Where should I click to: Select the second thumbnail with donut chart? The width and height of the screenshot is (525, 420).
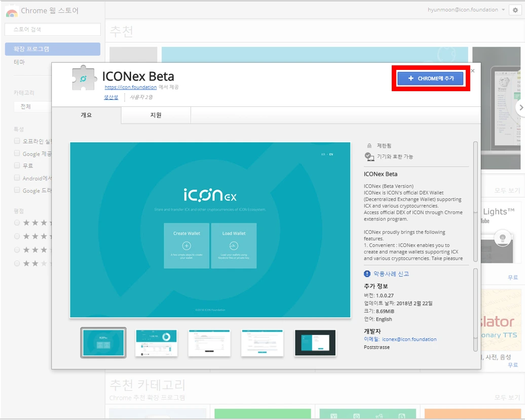157,342
